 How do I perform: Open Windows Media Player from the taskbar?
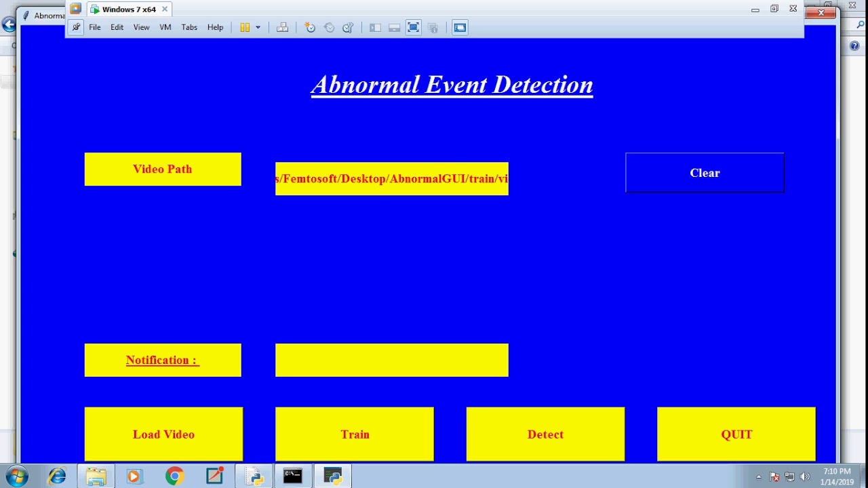(134, 476)
